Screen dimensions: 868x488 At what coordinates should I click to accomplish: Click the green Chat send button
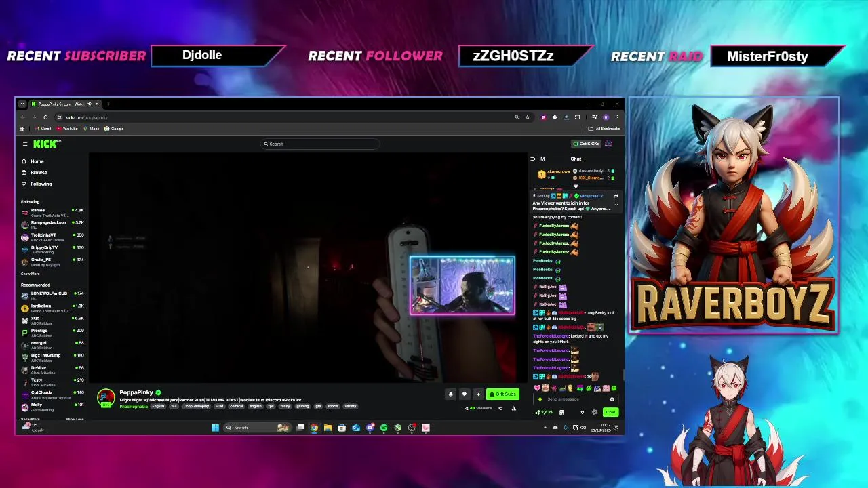pos(610,412)
